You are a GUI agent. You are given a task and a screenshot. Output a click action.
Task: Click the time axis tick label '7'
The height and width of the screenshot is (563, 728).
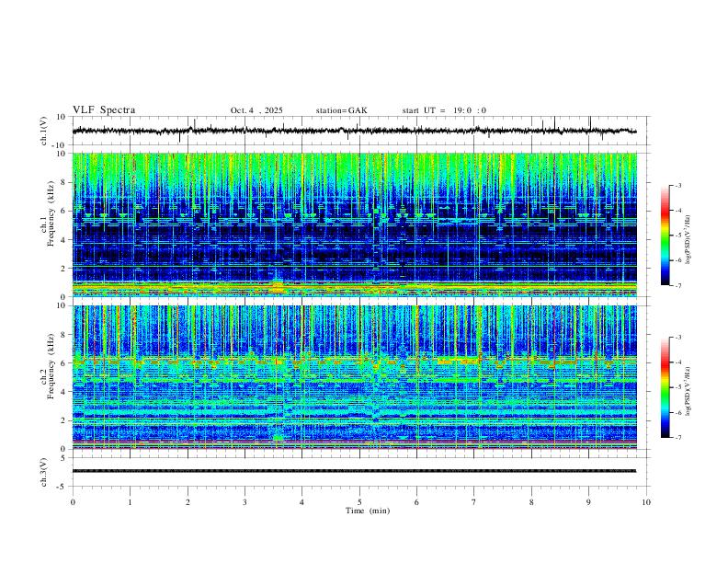(474, 502)
